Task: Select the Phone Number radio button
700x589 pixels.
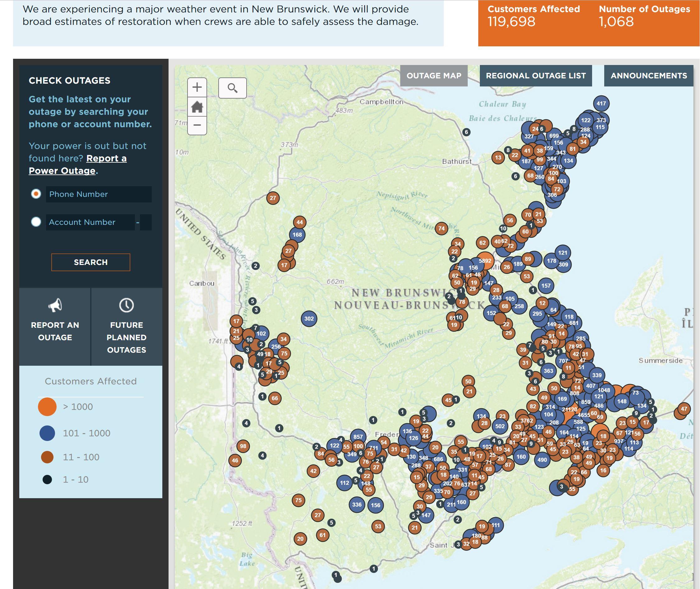Action: [36, 194]
